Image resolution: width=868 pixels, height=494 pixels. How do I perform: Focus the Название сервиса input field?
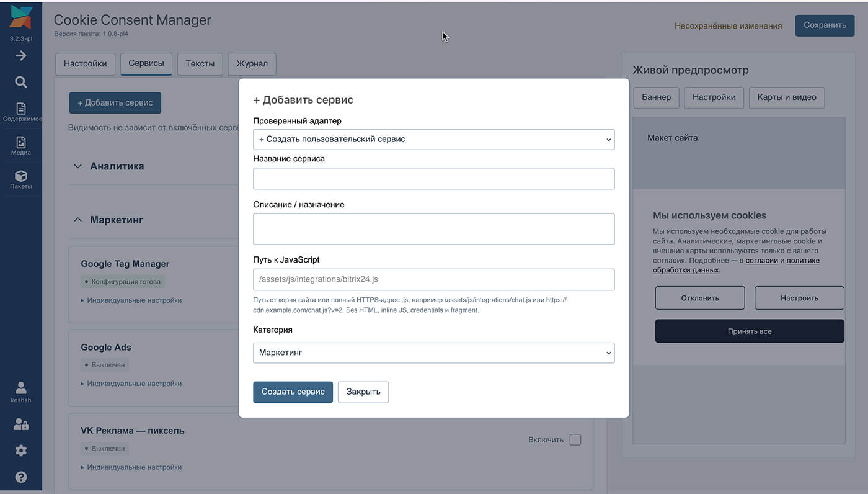coord(433,179)
